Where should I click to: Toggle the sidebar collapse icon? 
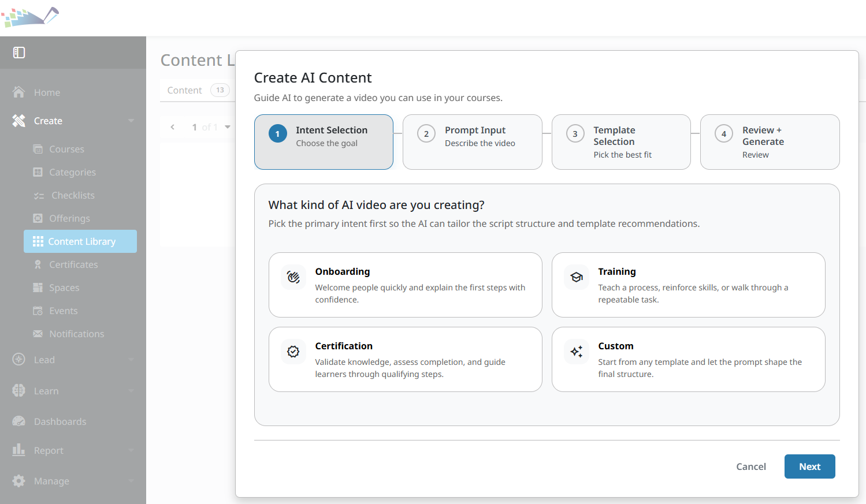[x=19, y=53]
